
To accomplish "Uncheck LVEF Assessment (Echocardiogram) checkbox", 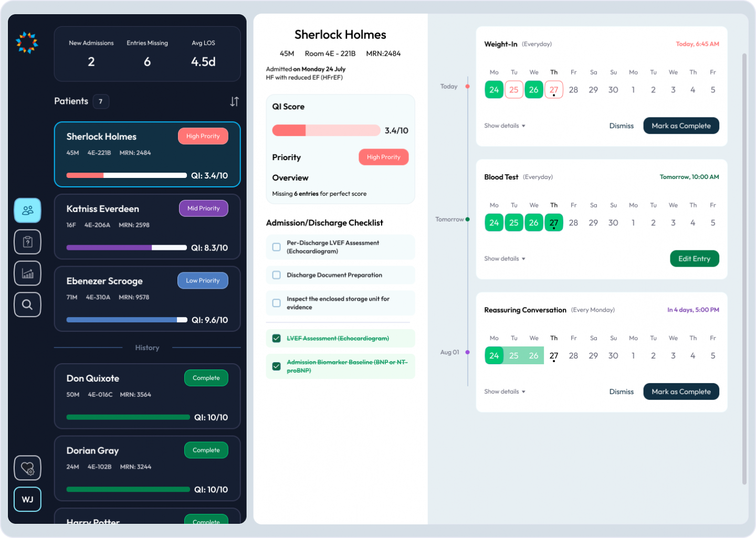I will (x=276, y=339).
